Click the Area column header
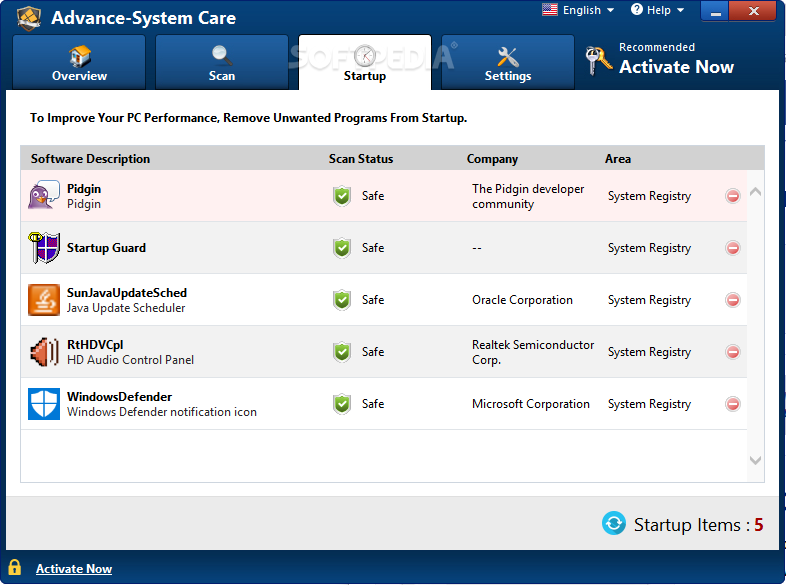 [x=618, y=159]
